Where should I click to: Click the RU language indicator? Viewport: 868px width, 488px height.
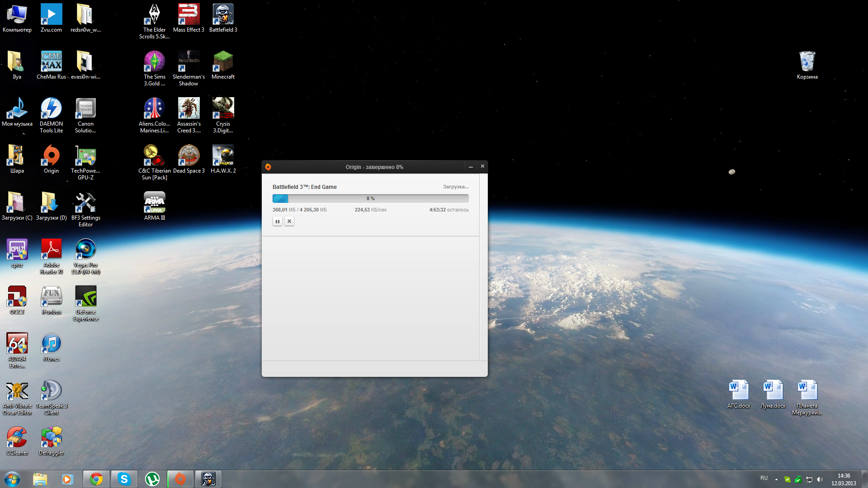click(x=764, y=479)
